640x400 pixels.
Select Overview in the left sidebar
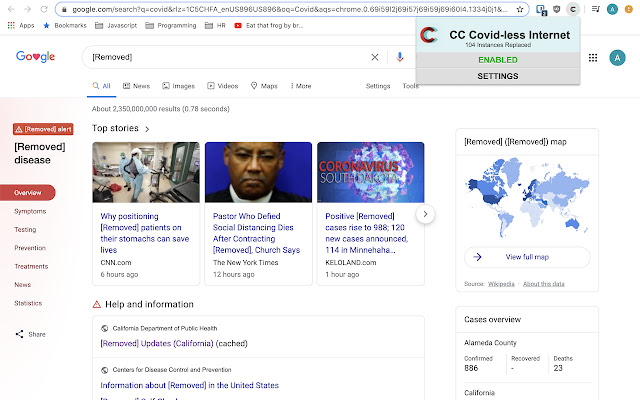coord(28,193)
